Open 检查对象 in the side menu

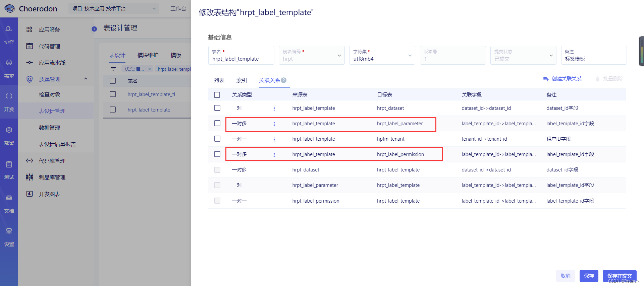tap(50, 95)
